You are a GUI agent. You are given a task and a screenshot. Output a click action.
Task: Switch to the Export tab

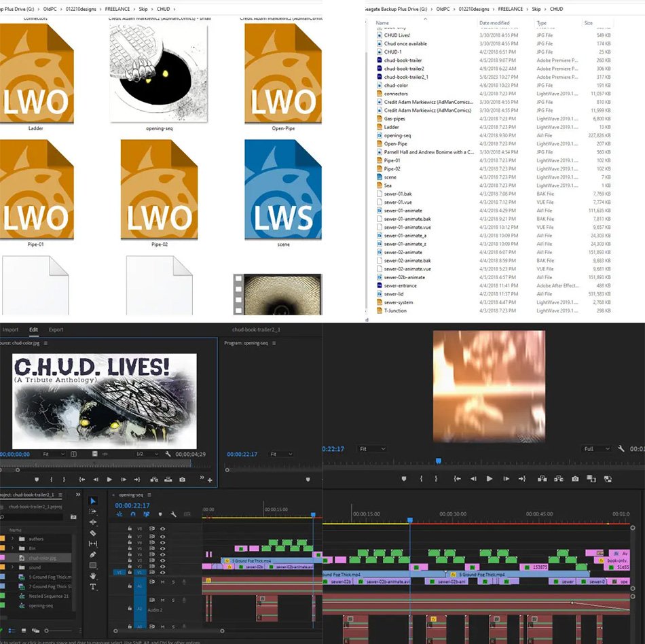point(56,329)
